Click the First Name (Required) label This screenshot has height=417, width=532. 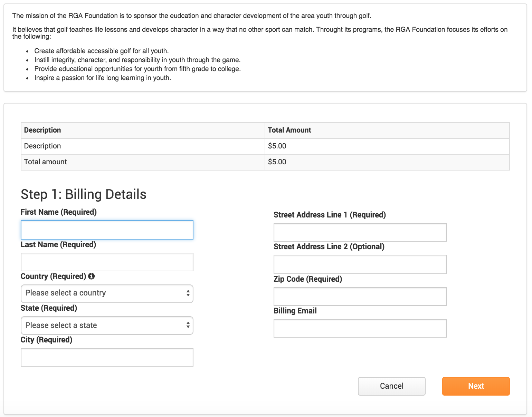click(59, 212)
